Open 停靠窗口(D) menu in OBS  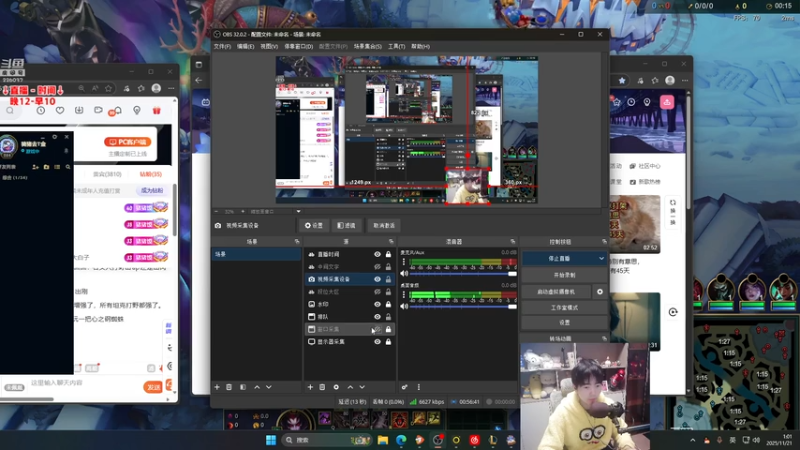pyautogui.click(x=298, y=46)
